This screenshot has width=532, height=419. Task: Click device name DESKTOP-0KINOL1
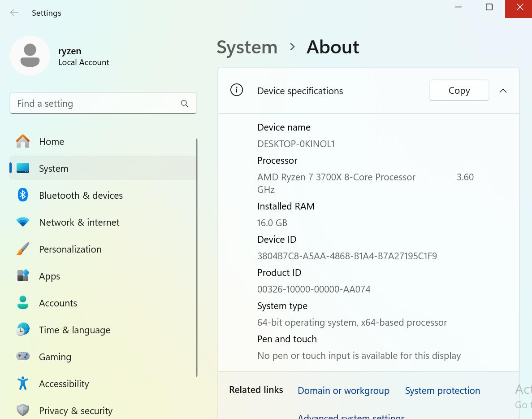click(x=296, y=144)
